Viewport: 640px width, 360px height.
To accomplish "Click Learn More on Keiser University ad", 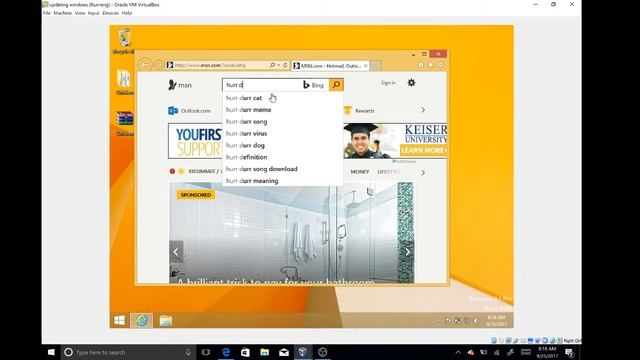I will pyautogui.click(x=423, y=150).
